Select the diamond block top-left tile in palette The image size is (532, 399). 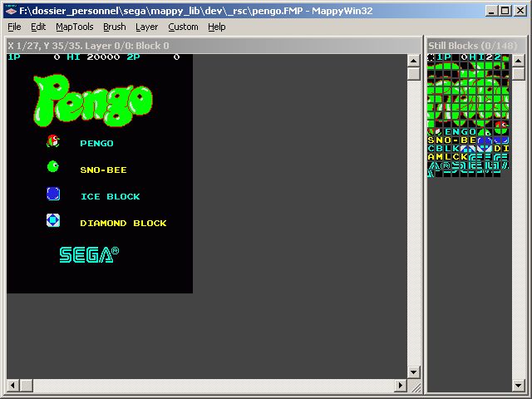[464, 149]
